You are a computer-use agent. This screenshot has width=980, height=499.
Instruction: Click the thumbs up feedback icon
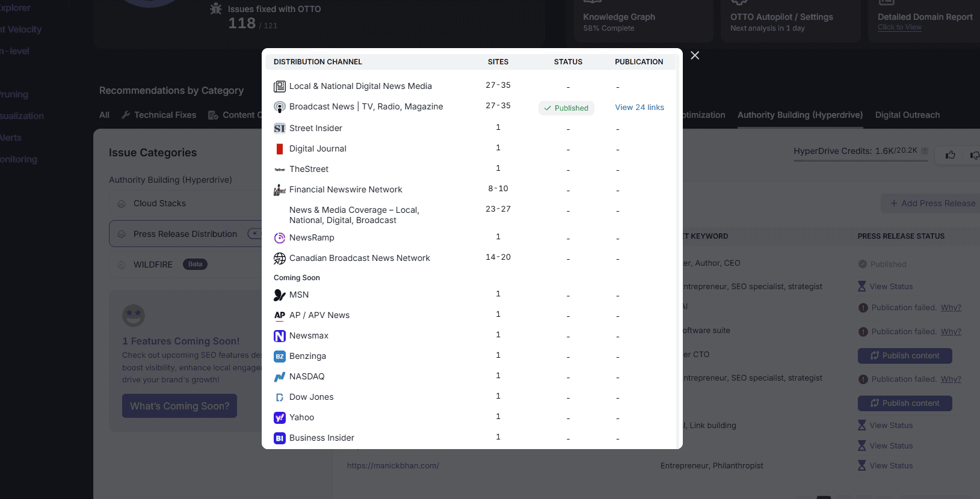950,155
